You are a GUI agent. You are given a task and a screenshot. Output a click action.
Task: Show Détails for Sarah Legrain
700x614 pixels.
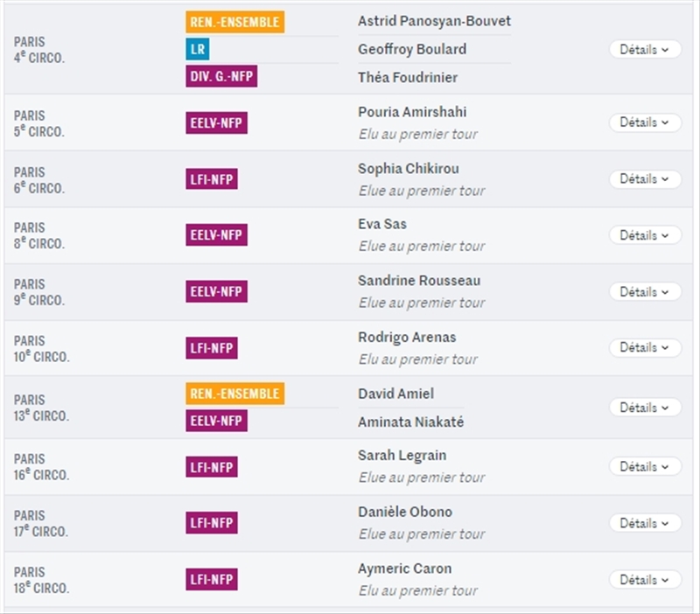point(645,467)
